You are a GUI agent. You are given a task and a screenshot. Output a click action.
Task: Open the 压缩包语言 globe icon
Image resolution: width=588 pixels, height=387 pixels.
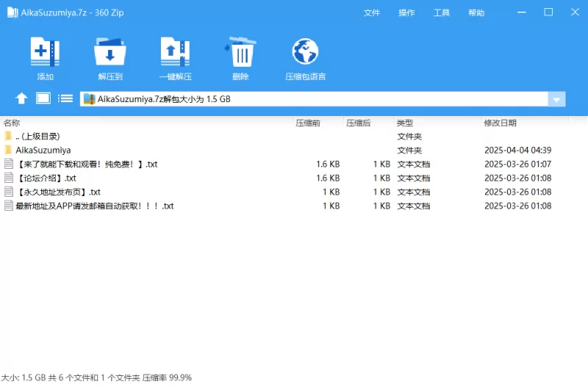(x=305, y=51)
